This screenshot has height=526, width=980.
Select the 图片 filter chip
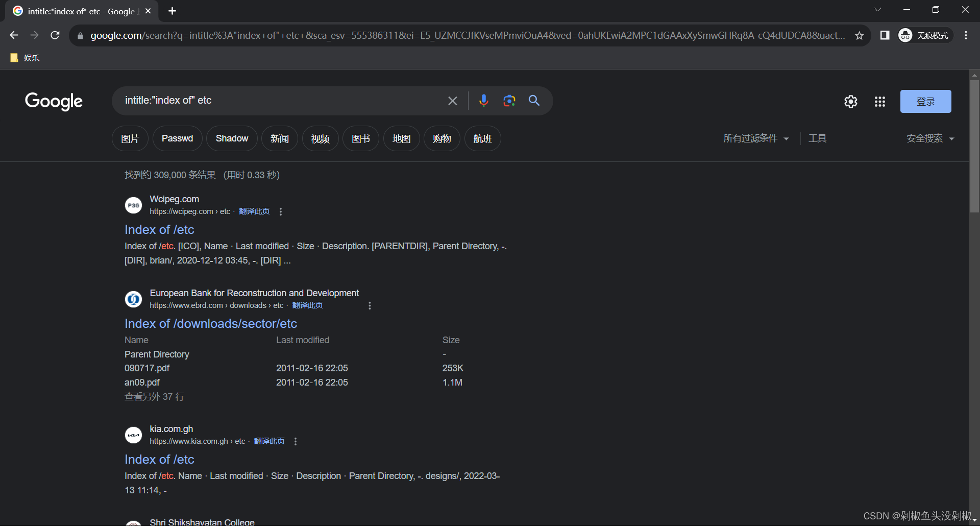[x=130, y=138]
